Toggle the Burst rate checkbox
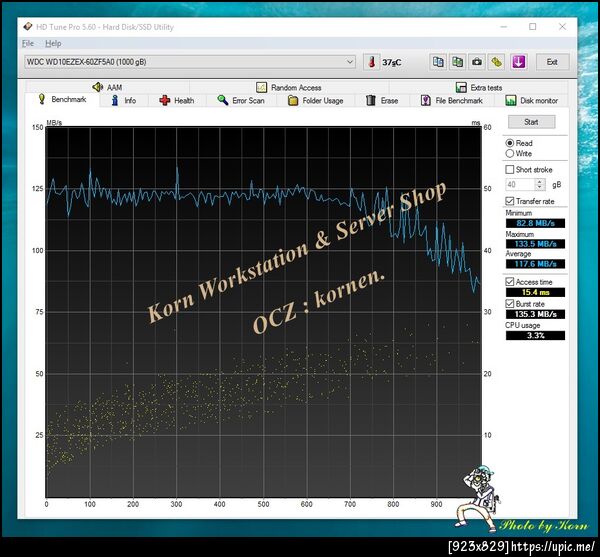 coord(510,304)
